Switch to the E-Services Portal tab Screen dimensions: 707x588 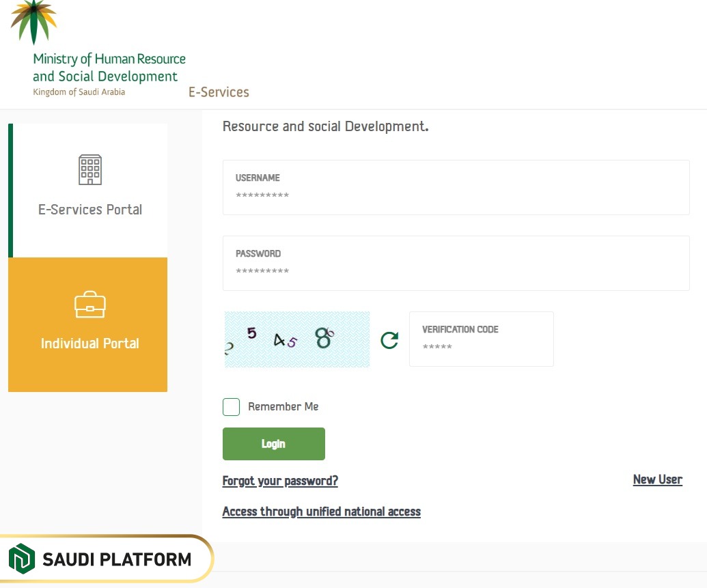point(89,190)
